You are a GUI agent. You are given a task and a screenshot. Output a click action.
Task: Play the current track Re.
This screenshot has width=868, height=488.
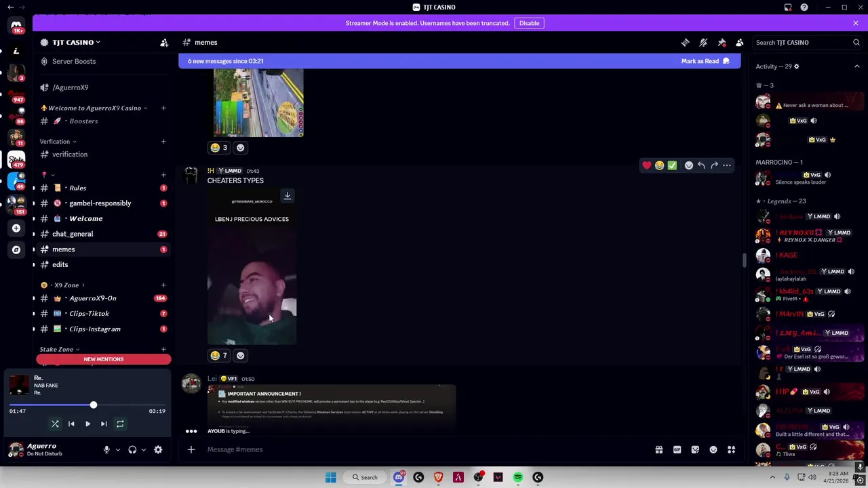point(87,424)
